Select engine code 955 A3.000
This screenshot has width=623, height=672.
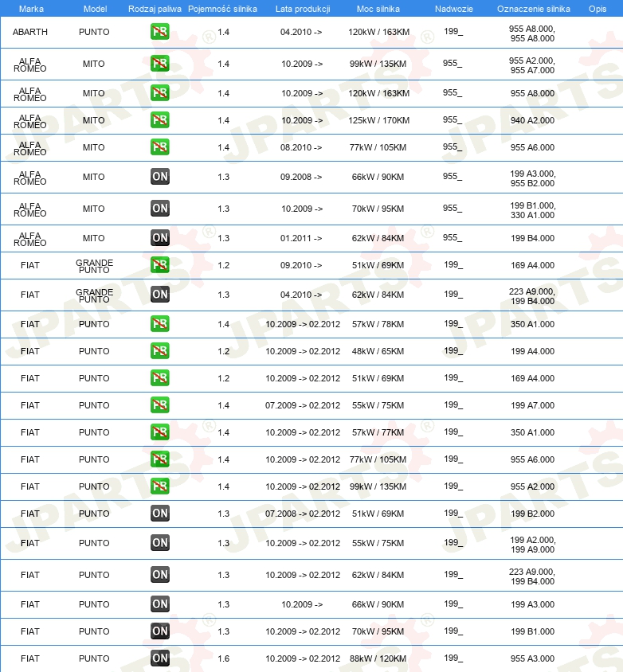532,658
